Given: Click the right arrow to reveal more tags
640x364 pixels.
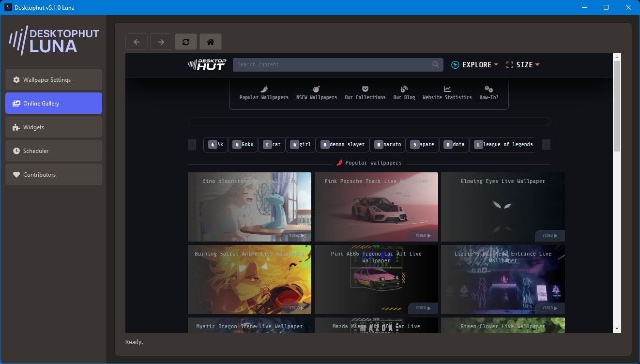Looking at the screenshot, I should tap(546, 144).
